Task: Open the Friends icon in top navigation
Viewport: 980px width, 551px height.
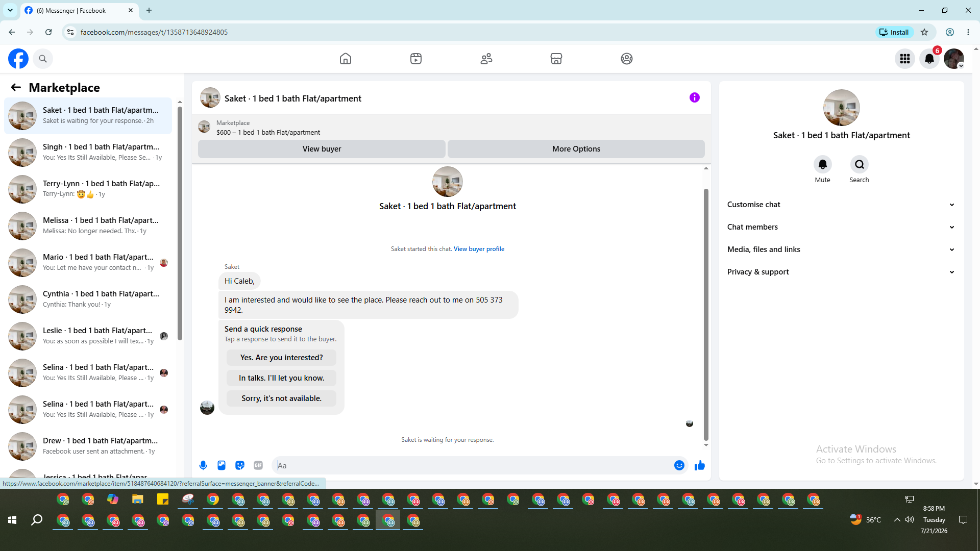Action: coord(486,59)
